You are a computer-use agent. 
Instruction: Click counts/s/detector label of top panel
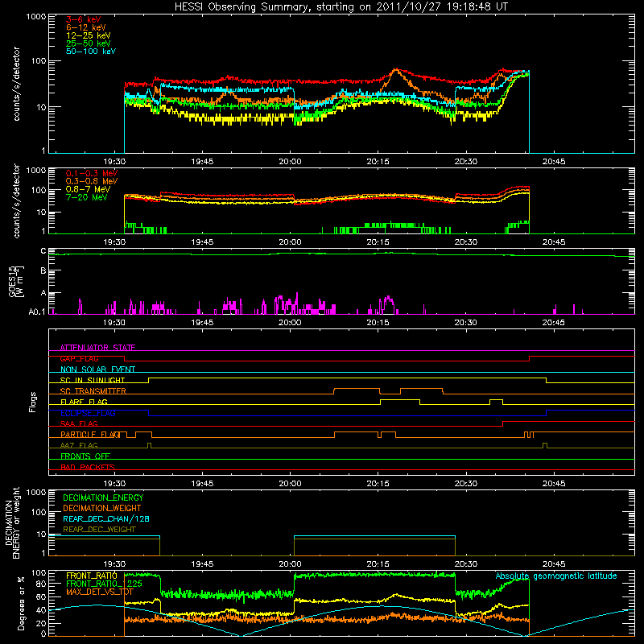click(x=16, y=84)
